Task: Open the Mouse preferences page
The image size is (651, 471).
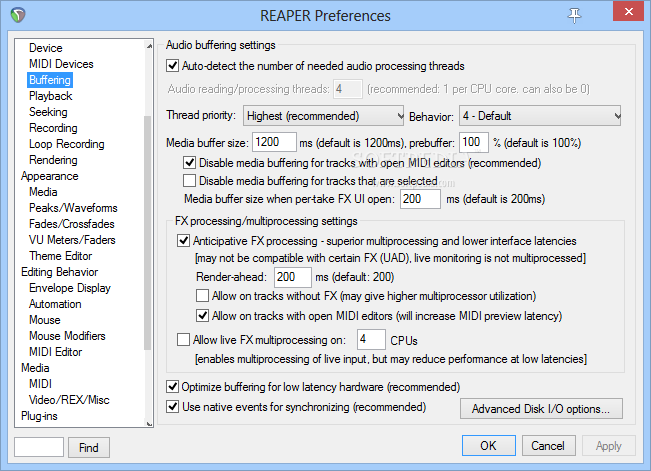Action: point(45,320)
